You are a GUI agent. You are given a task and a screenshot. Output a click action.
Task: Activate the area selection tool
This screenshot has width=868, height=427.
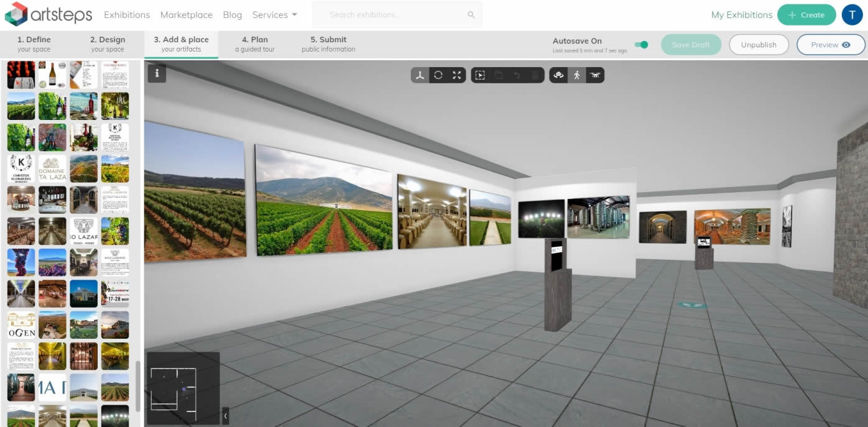(x=480, y=75)
